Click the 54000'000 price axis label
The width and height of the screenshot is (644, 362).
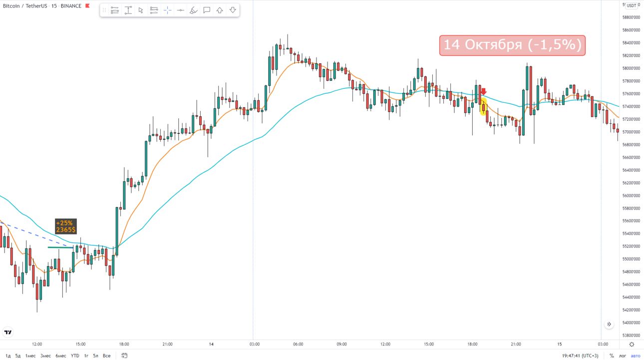(631, 323)
